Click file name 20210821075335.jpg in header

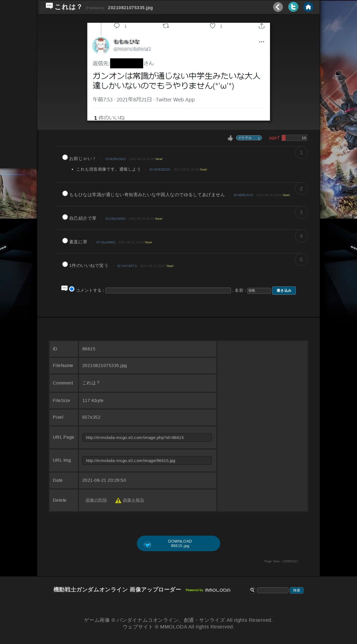coord(130,8)
